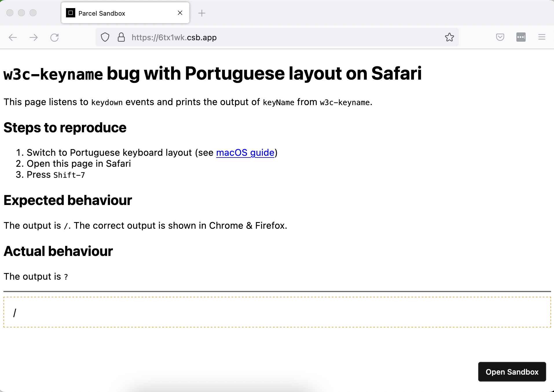Click the Expected behaviour heading
The image size is (554, 392).
click(68, 200)
